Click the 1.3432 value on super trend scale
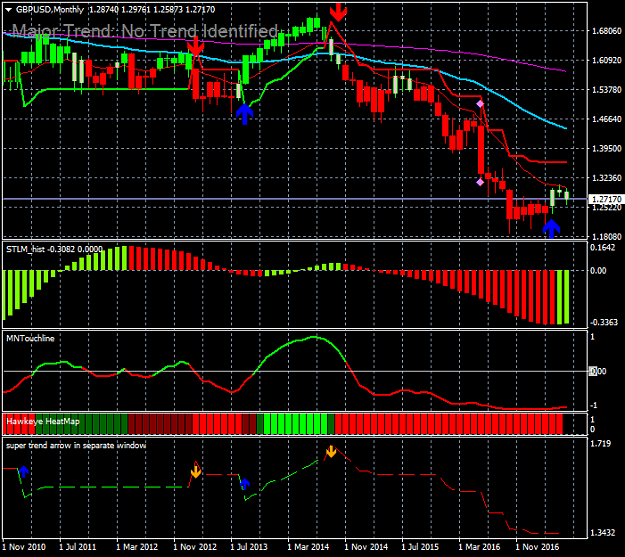Screen dimensions: 625x557 pos(602,532)
